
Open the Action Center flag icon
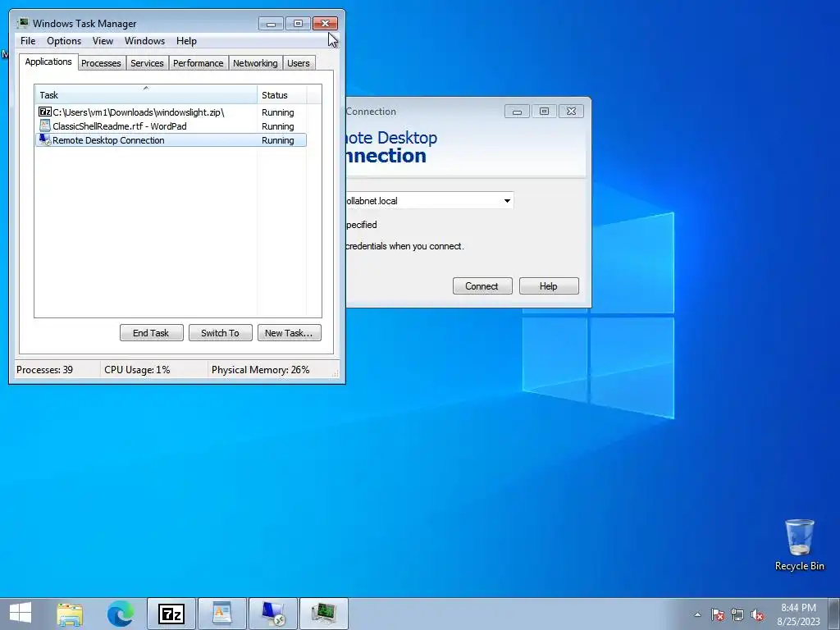tap(718, 614)
